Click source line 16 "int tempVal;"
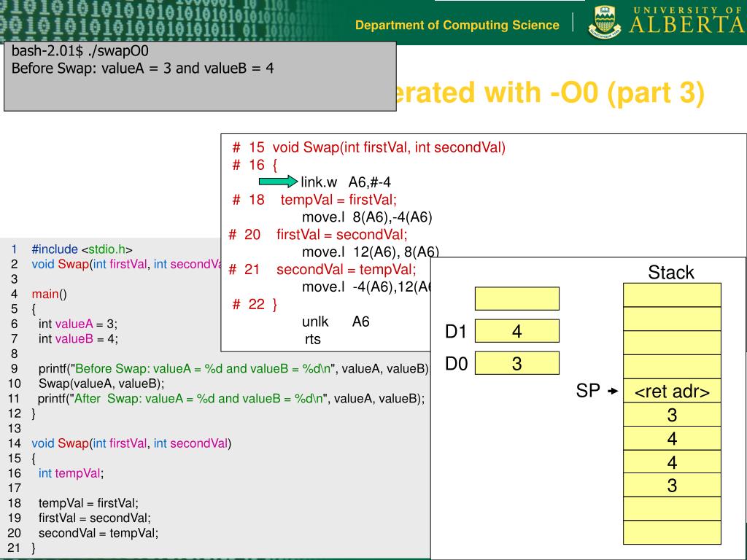This screenshot has width=747, height=560. 71,472
